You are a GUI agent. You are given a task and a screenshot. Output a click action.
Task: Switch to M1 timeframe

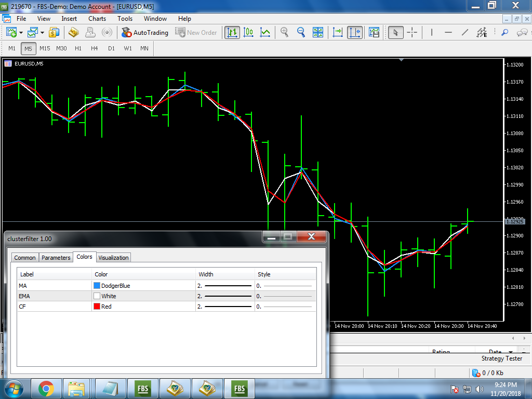click(x=12, y=48)
